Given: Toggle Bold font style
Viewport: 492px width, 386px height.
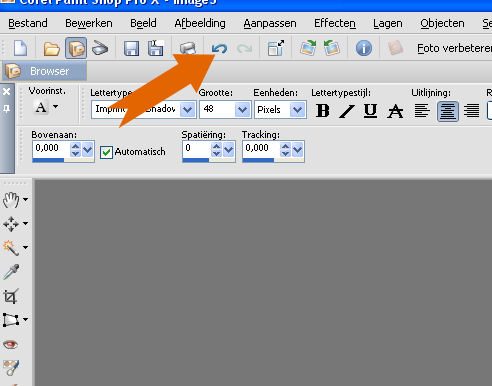Looking at the screenshot, I should tap(322, 111).
